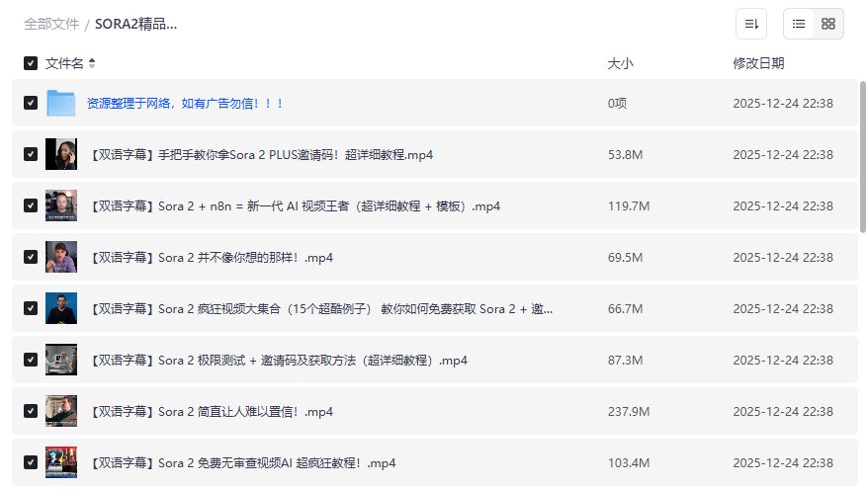Select the 103.4M size value
This screenshot has height=489, width=868.
629,462
